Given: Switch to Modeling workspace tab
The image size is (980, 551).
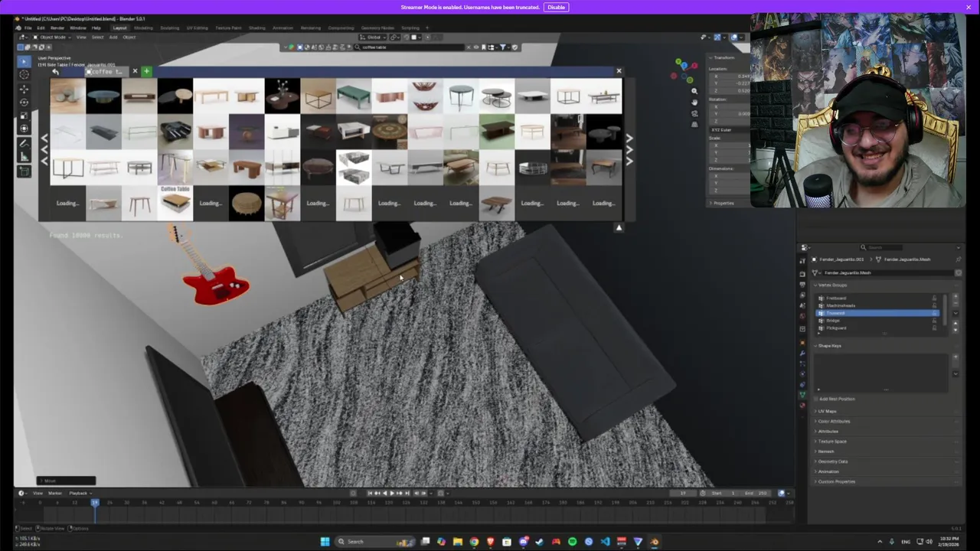Looking at the screenshot, I should [x=143, y=28].
